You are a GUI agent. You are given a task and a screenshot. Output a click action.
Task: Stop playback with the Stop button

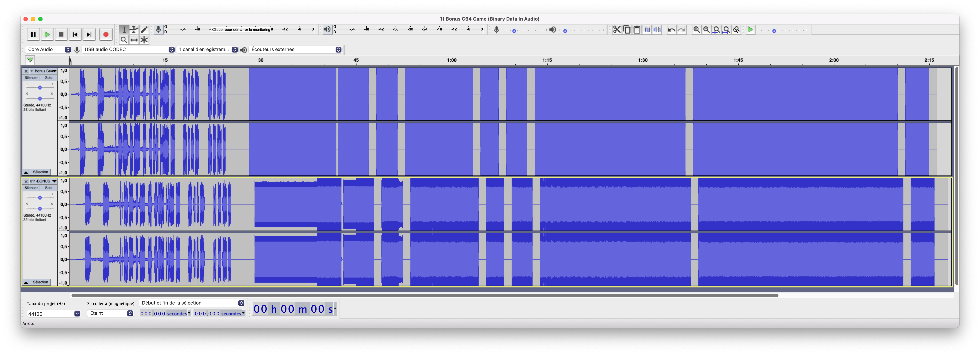click(61, 35)
